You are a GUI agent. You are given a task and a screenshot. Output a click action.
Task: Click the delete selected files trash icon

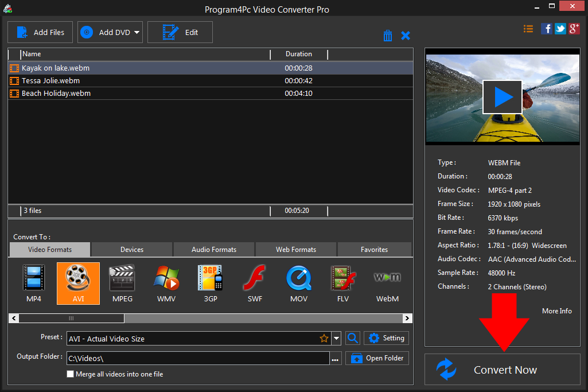[388, 35]
